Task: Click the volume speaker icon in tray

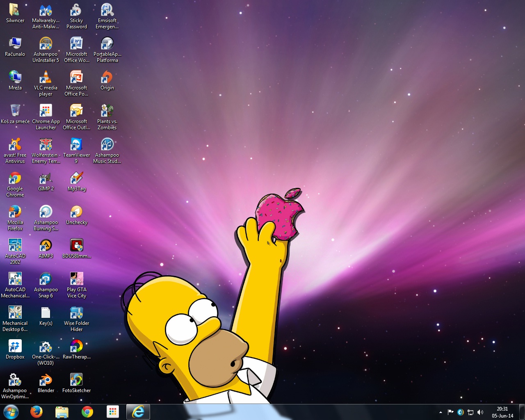Action: click(x=480, y=412)
